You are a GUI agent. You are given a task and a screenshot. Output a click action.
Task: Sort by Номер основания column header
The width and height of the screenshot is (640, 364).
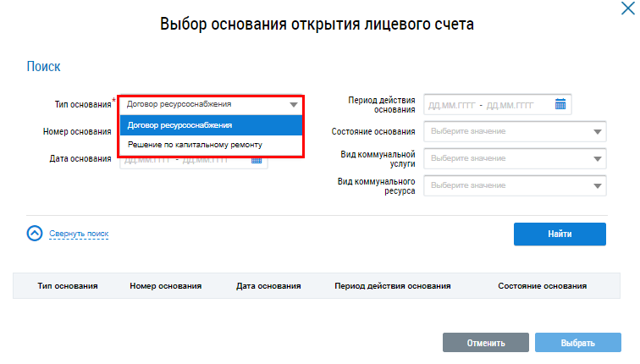tap(165, 286)
